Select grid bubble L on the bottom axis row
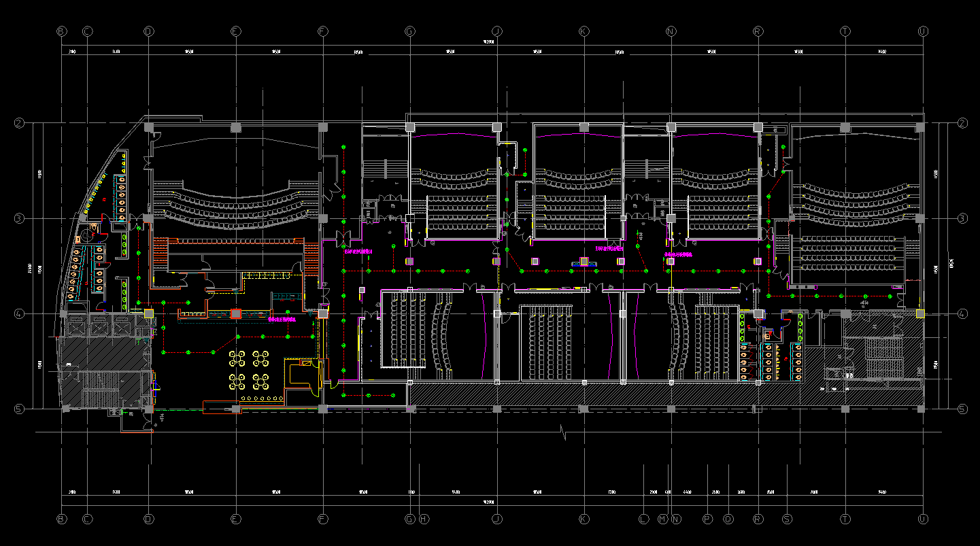This screenshot has width=980, height=546. [x=643, y=519]
